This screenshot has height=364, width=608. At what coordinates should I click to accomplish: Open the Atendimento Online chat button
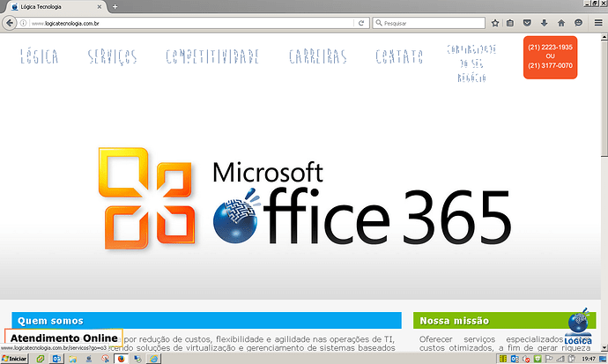(x=64, y=338)
